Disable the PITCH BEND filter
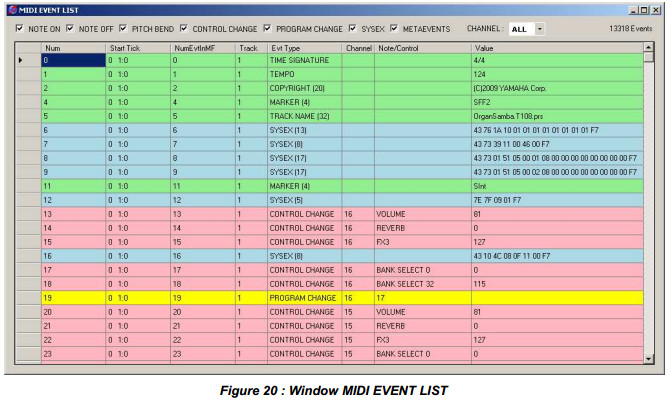671x403 pixels. (x=124, y=29)
